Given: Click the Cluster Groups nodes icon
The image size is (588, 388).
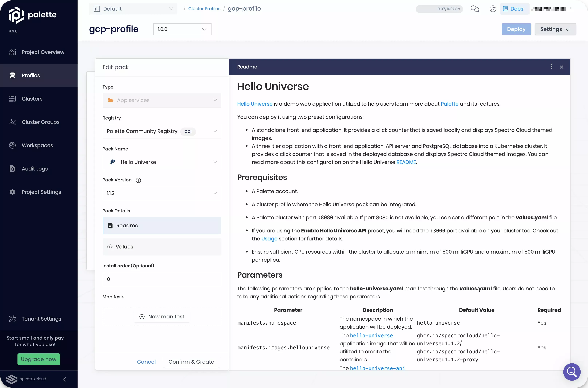Looking at the screenshot, I should (12, 122).
